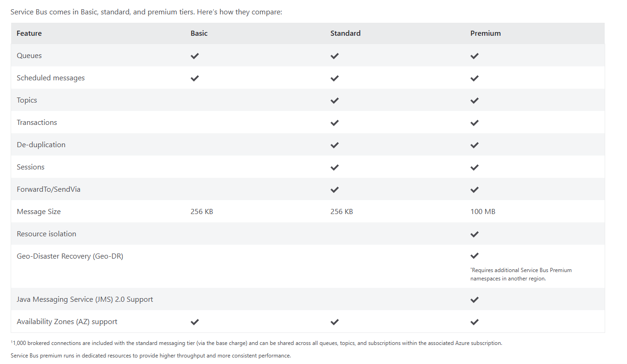Click the Standard checkmark for Availability Zones support
627x364 pixels.
tap(335, 322)
